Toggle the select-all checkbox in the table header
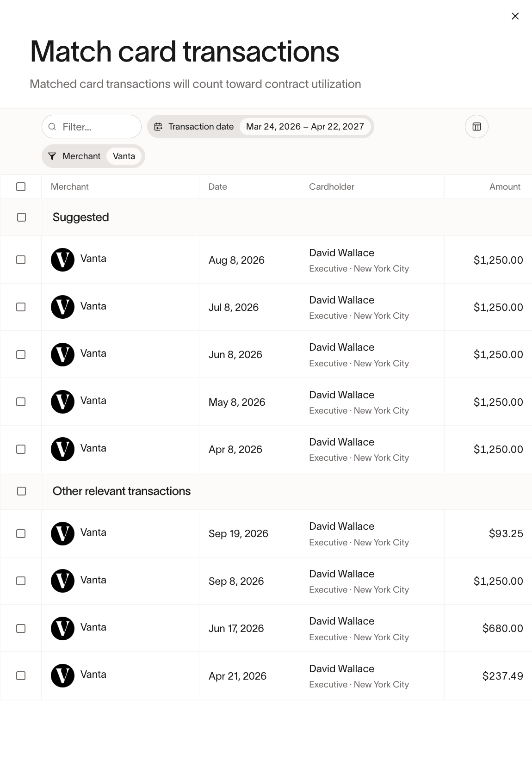532x780 pixels. click(x=21, y=186)
